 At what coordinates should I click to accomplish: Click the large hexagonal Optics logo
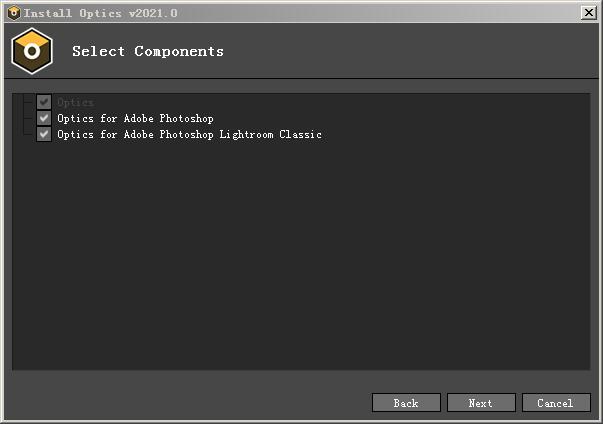point(32,51)
